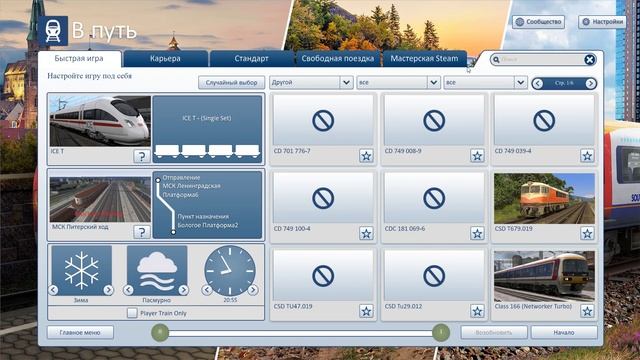Switch to next season after Зима
640x360 pixels.
coord(108,290)
